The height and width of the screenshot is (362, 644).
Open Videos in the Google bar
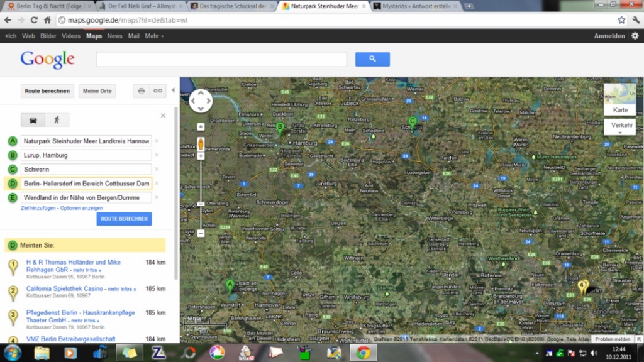click(x=71, y=36)
